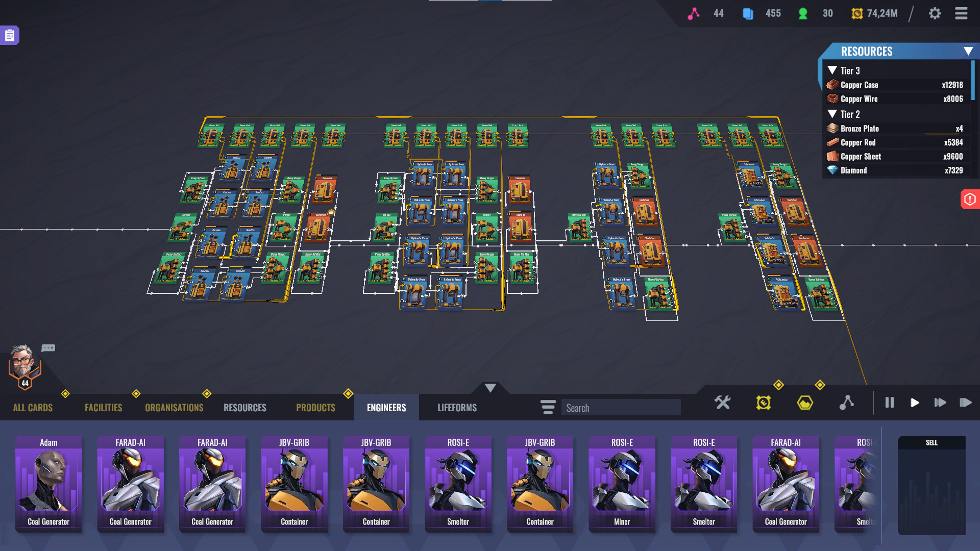The height and width of the screenshot is (551, 980).
Task: Collapse the Tier 2 resource group
Action: pos(832,114)
